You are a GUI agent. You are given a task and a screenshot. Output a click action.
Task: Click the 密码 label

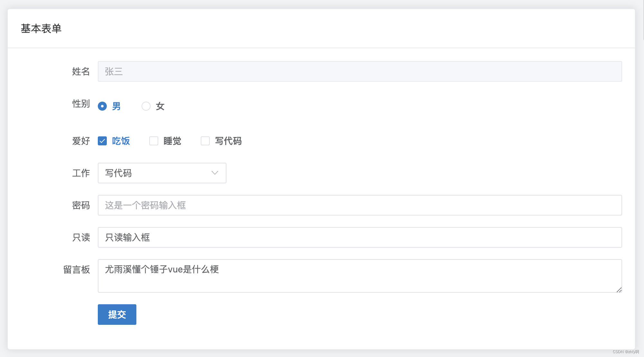(81, 205)
